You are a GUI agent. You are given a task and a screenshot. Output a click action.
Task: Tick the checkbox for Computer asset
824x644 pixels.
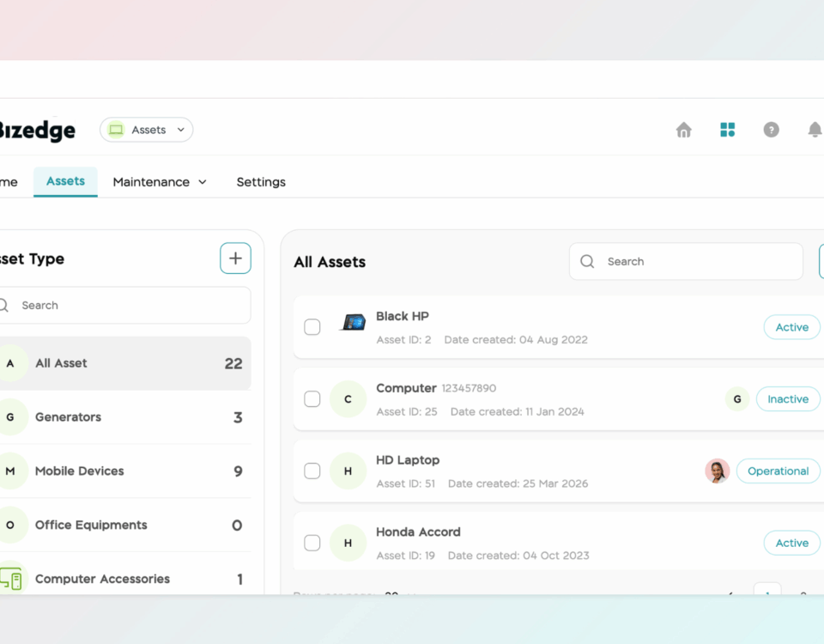pos(312,399)
